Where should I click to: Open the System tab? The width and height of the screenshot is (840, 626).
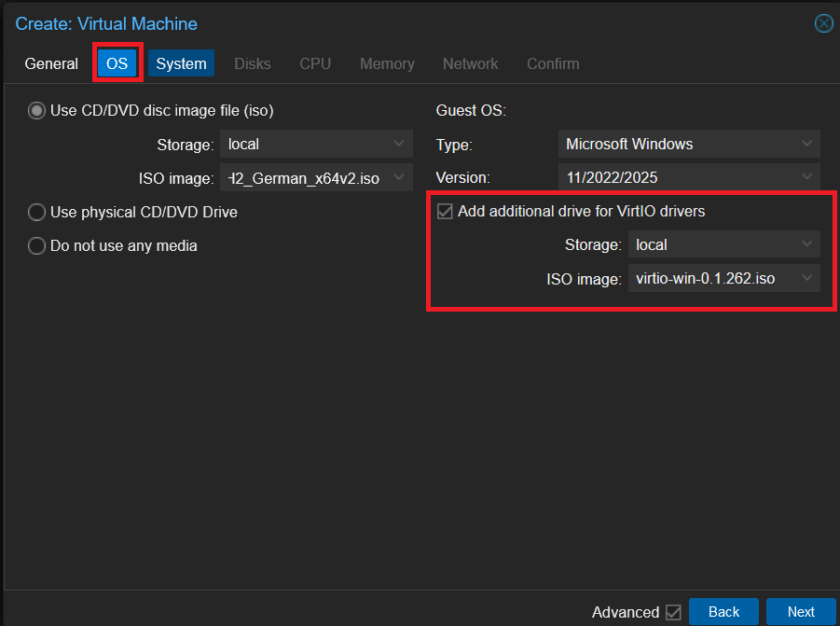tap(181, 63)
